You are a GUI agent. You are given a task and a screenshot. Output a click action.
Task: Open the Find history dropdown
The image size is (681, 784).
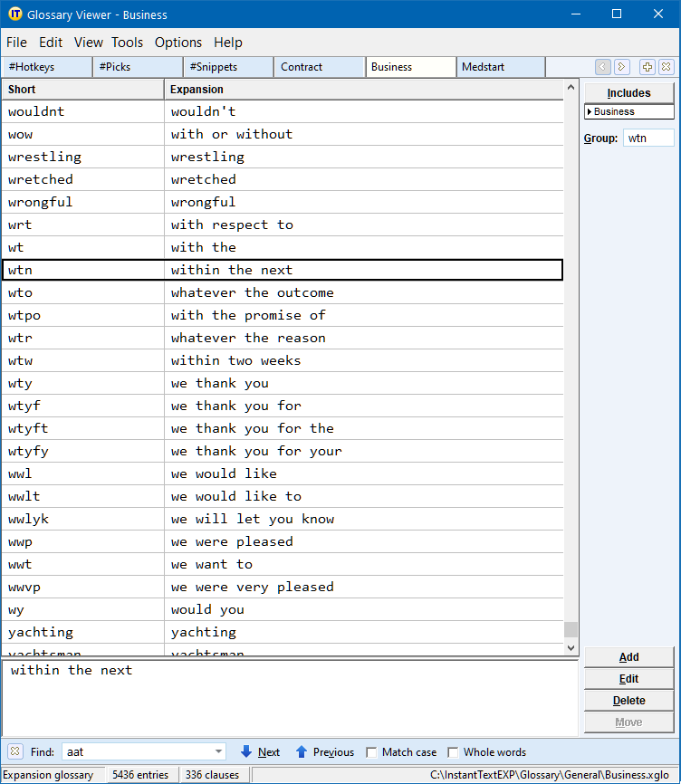click(x=218, y=751)
